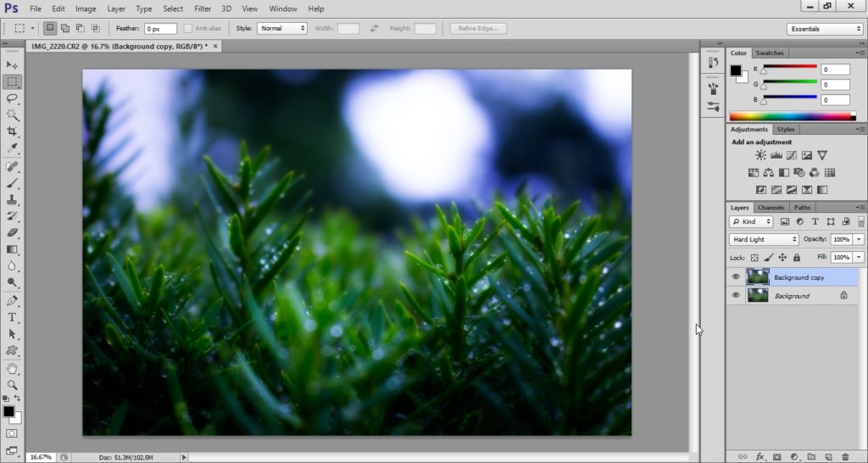
Task: Select the Brush tool
Action: pos(12,183)
